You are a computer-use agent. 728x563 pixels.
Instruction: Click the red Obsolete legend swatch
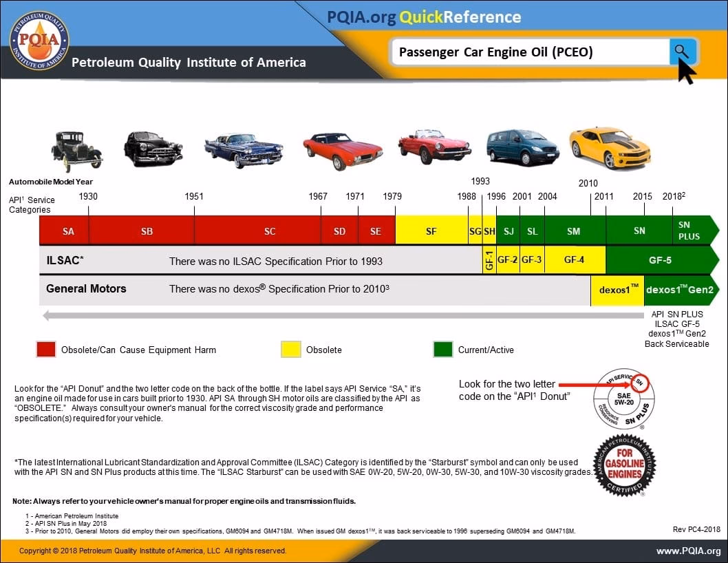(45, 349)
